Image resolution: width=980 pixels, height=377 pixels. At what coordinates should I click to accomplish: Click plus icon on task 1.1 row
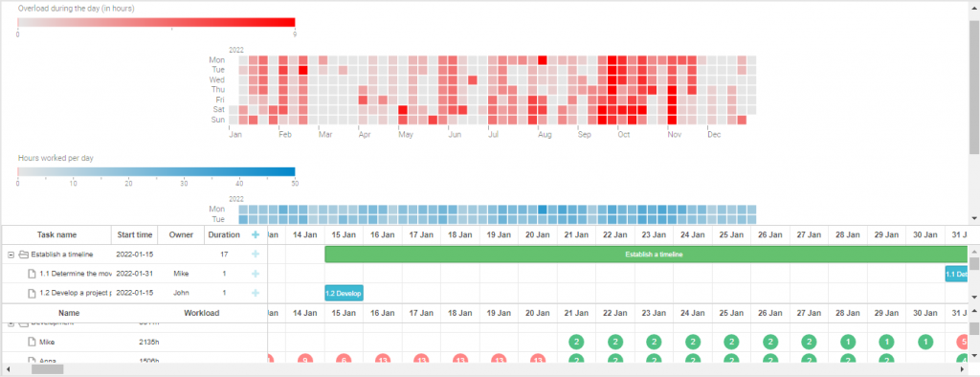click(255, 274)
